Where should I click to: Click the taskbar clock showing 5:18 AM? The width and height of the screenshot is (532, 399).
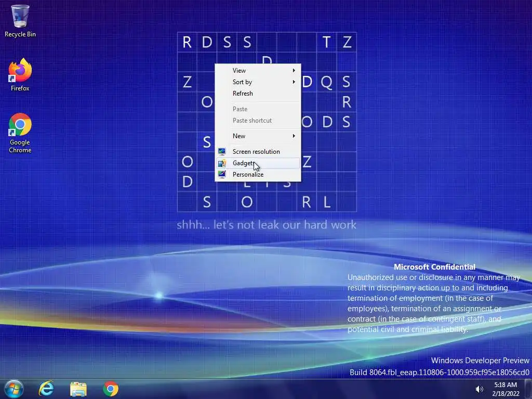[x=505, y=385]
